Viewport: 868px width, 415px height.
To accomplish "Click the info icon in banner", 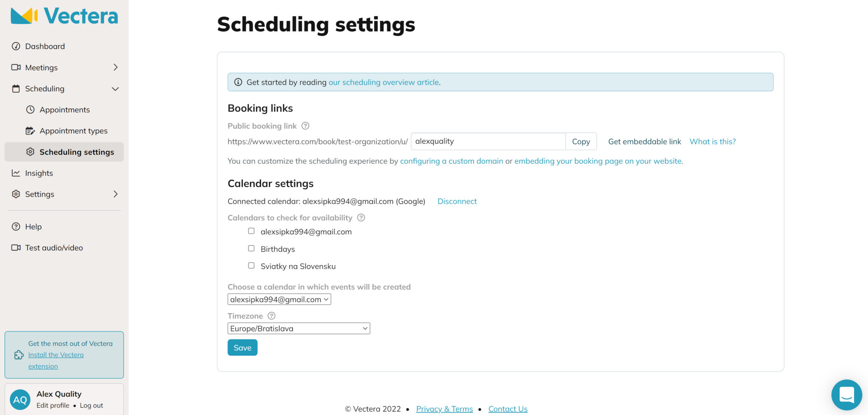I will pyautogui.click(x=238, y=82).
